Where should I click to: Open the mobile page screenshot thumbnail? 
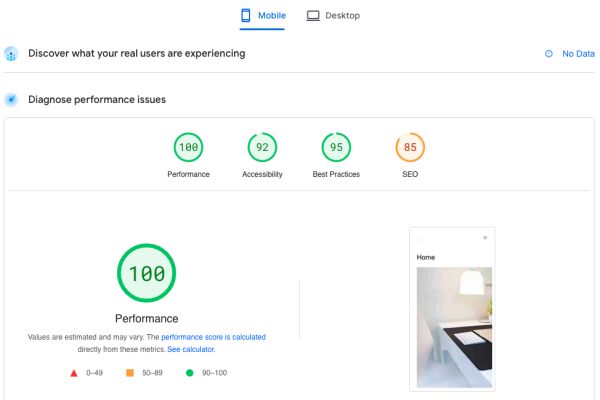click(452, 309)
